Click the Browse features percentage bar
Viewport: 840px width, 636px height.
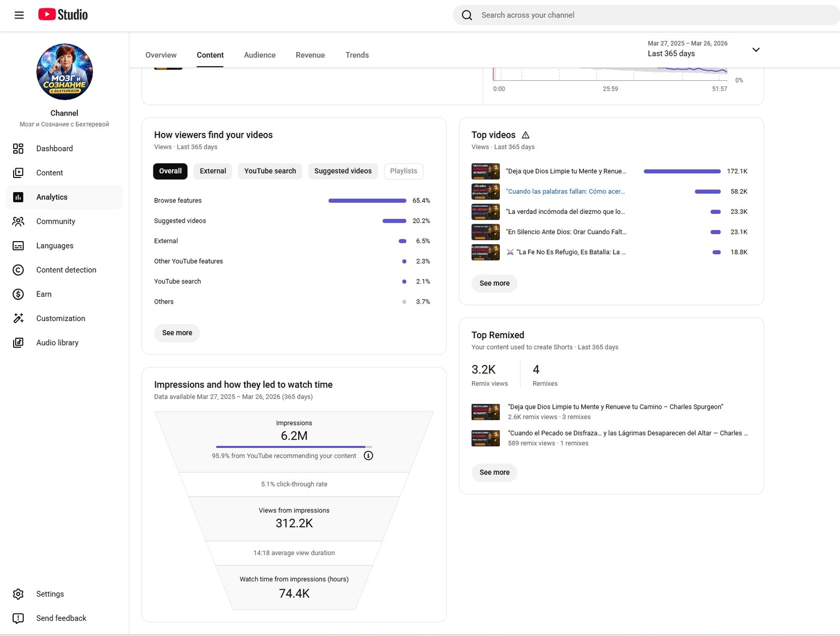pos(367,201)
